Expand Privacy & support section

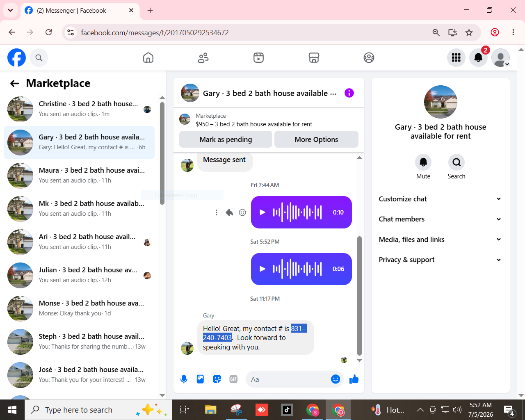pos(440,260)
